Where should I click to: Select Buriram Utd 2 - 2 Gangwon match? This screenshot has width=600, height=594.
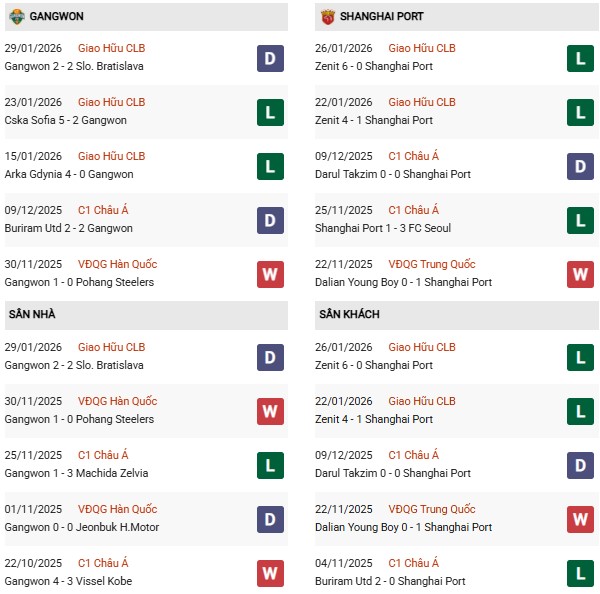point(68,228)
